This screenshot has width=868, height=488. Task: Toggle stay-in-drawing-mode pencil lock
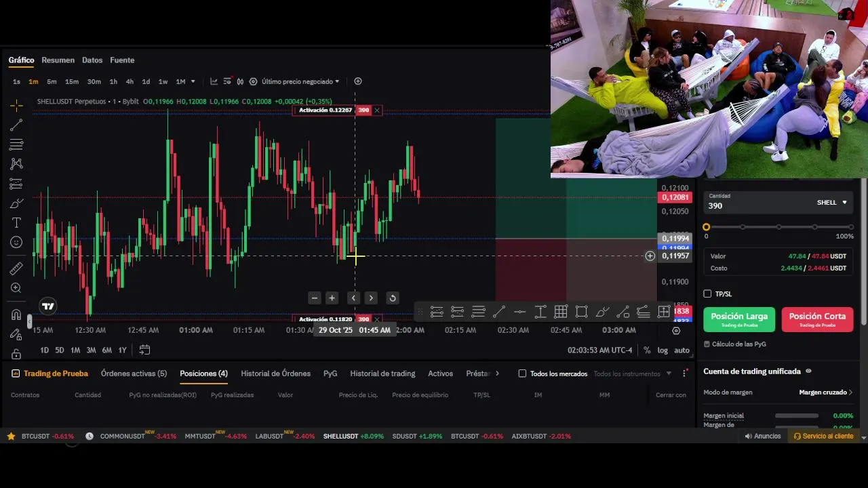[16, 334]
